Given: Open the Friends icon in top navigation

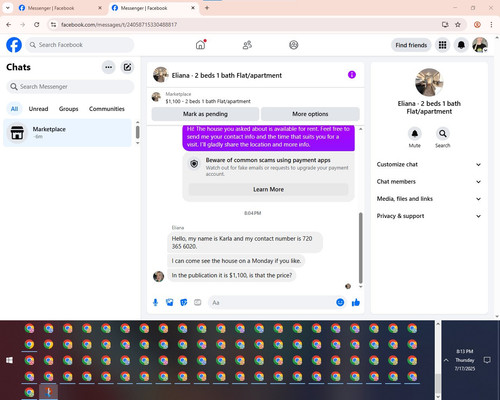Looking at the screenshot, I should click(x=247, y=45).
